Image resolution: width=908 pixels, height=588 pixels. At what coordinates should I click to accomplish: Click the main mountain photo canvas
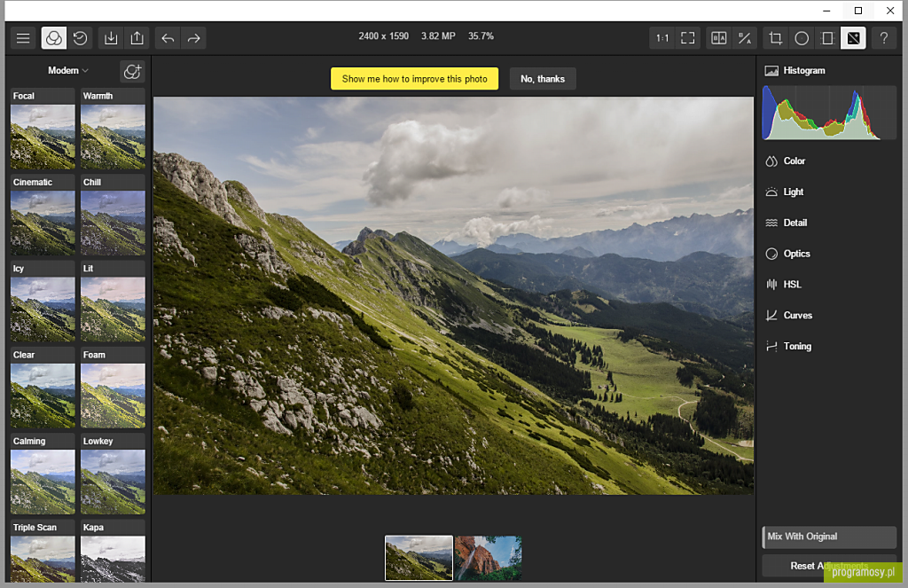click(453, 295)
